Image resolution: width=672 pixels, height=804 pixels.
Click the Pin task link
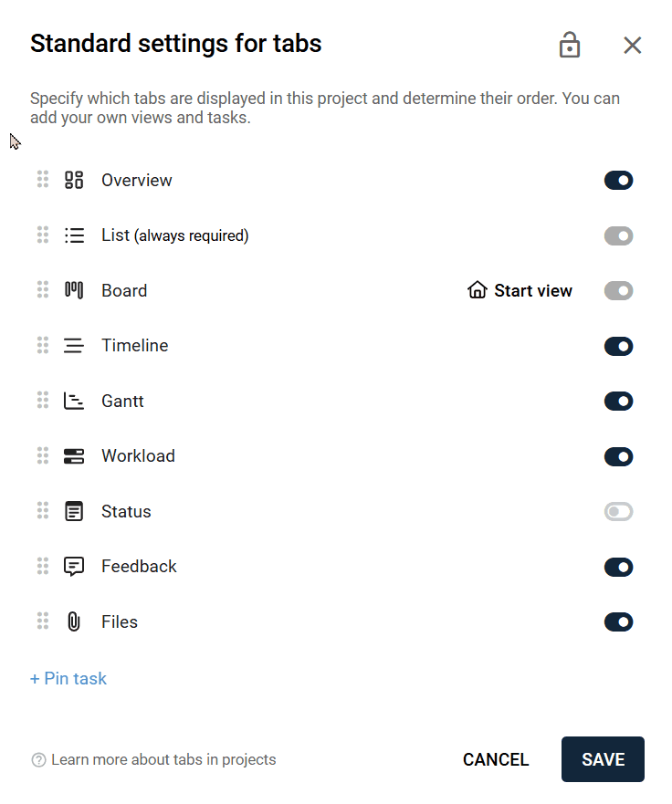pos(68,678)
